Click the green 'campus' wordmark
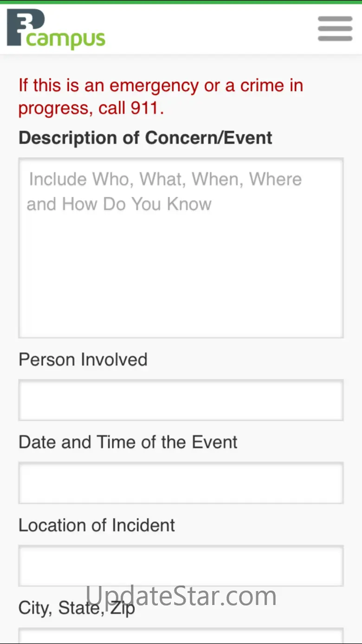Screen dimensions: 362x644 tap(66, 40)
